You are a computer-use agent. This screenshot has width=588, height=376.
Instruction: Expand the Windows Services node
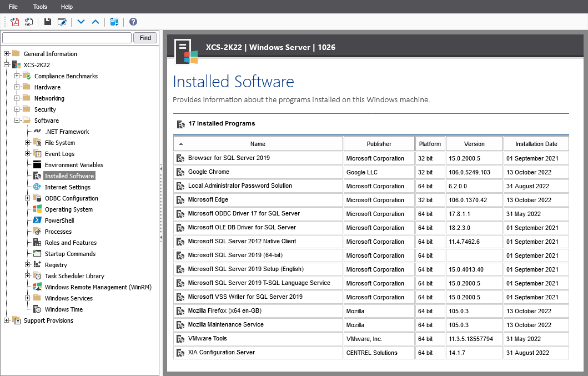tap(27, 298)
